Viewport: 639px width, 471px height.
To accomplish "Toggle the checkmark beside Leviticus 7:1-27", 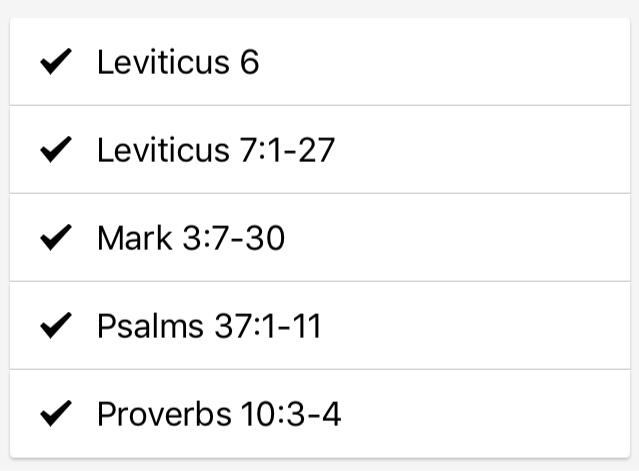I will tap(56, 150).
